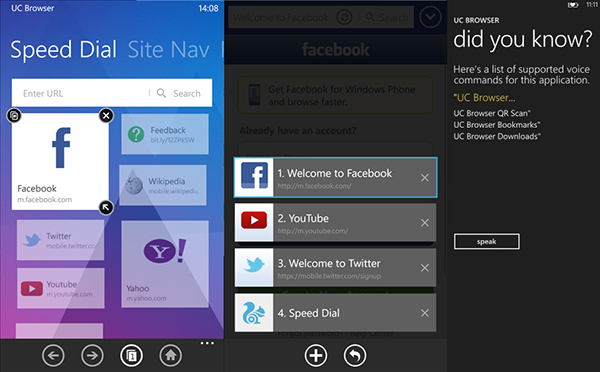The image size is (600, 372).
Task: Select the "UC Browser QR Scan" voice command text
Action: [492, 113]
